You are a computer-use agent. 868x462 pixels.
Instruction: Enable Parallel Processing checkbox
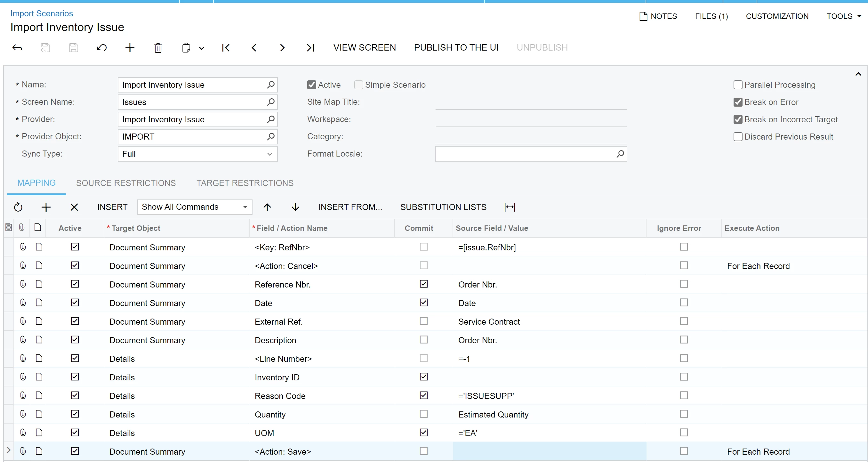[738, 85]
